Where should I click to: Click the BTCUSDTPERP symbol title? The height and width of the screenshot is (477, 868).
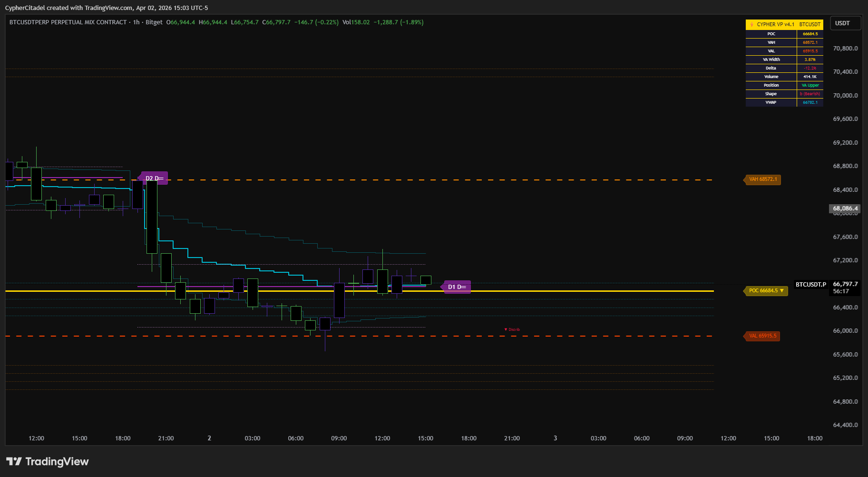[x=68, y=22]
